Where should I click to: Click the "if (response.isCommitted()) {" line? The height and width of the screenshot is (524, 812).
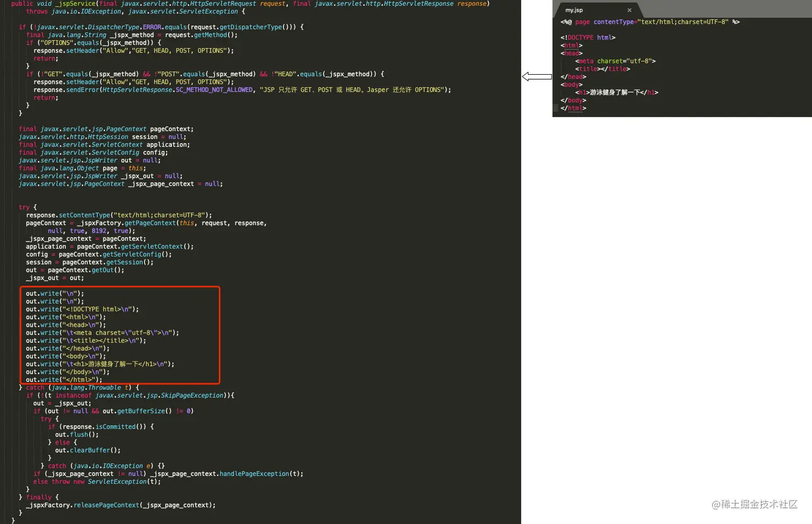(101, 427)
